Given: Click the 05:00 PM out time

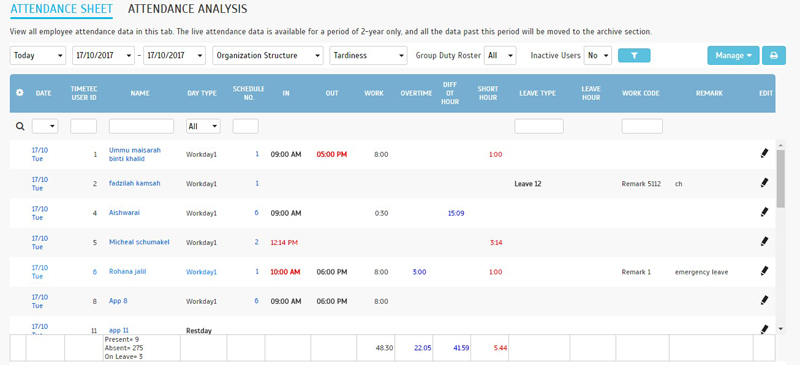Looking at the screenshot, I should pyautogui.click(x=332, y=154).
